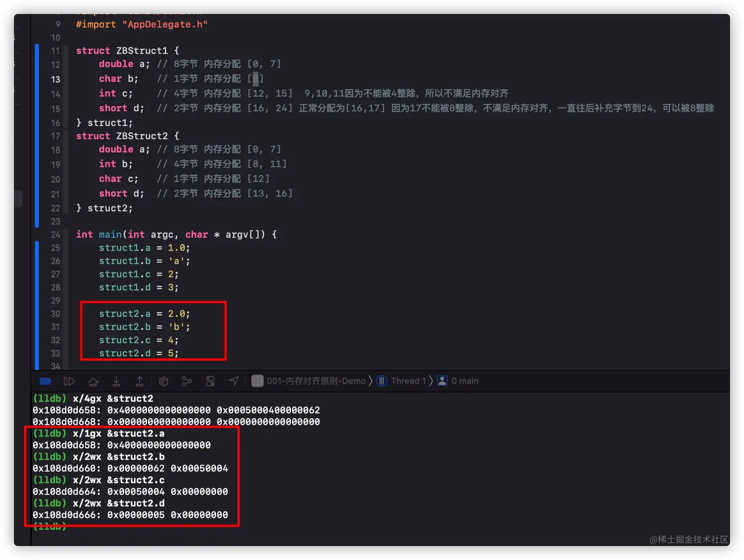Open the Environment Overrides icon

[x=210, y=381]
